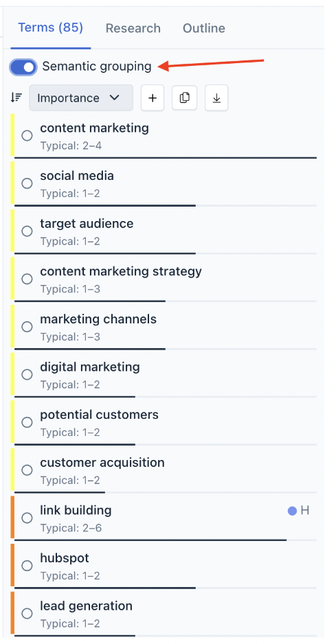Screen dimensions: 327x644
Task: Click the sort order icon beside Importance
Action: 16,97
